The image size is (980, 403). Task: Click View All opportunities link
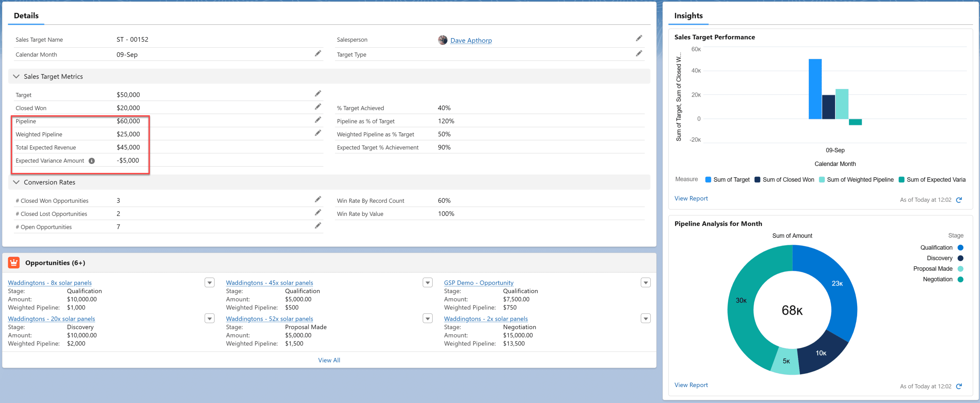point(329,360)
